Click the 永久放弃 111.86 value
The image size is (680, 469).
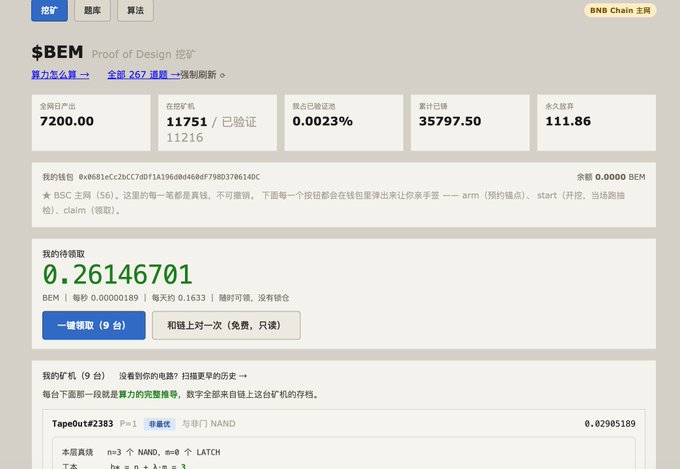pyautogui.click(x=568, y=121)
